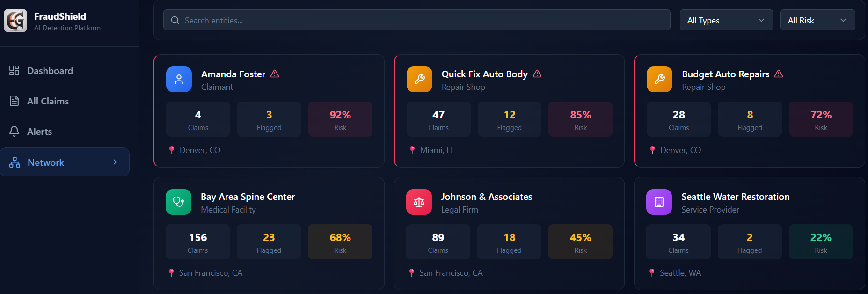
Task: Click the 92% Risk badge for Amanda Foster
Action: click(340, 119)
